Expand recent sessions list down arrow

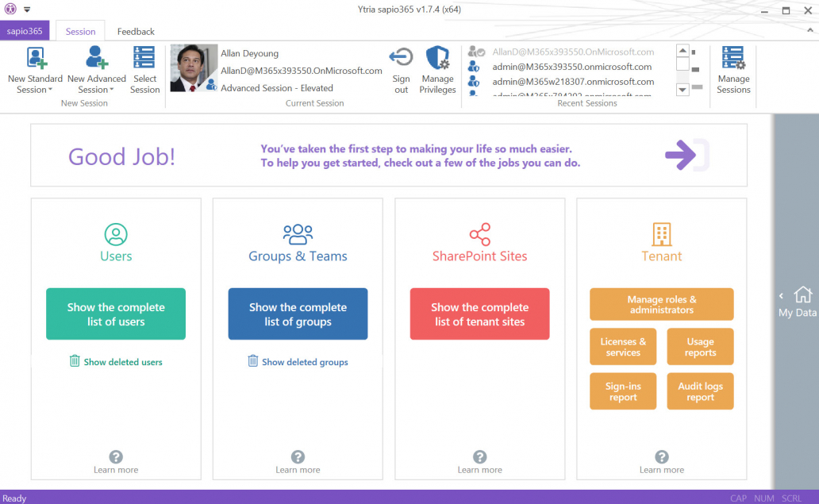(x=682, y=90)
